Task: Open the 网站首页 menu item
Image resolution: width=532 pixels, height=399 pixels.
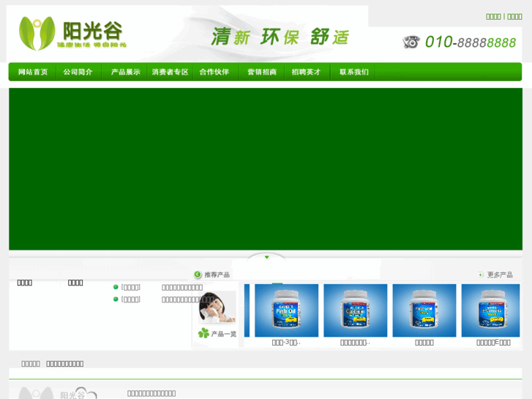Action: [x=33, y=72]
